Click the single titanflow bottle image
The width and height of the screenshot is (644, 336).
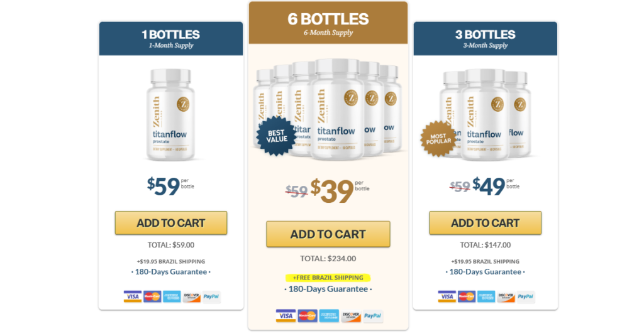[x=171, y=115]
